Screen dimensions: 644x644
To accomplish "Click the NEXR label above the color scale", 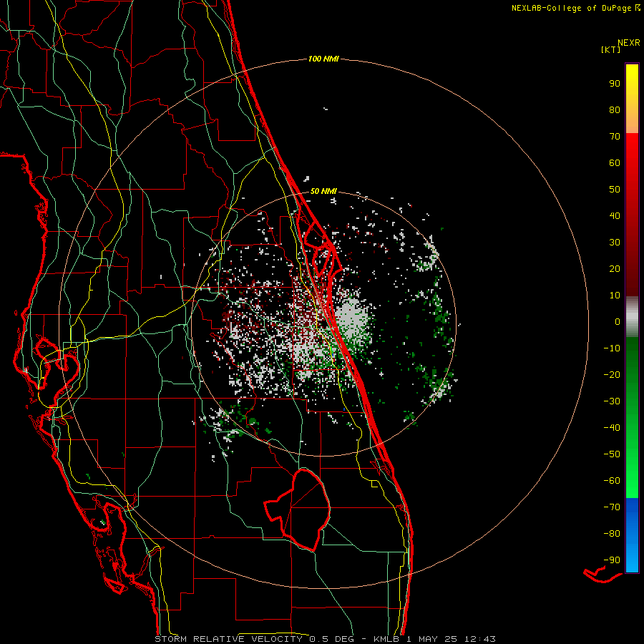I will (x=629, y=43).
